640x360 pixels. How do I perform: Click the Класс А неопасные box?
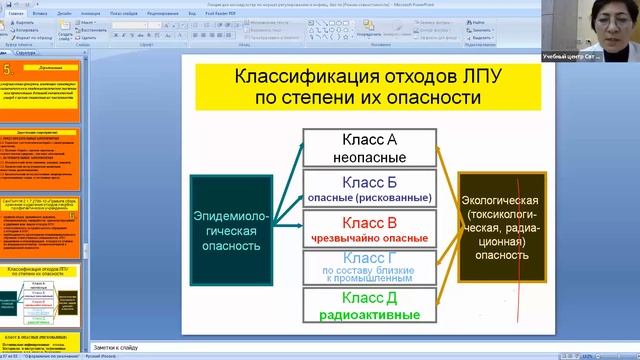click(369, 148)
